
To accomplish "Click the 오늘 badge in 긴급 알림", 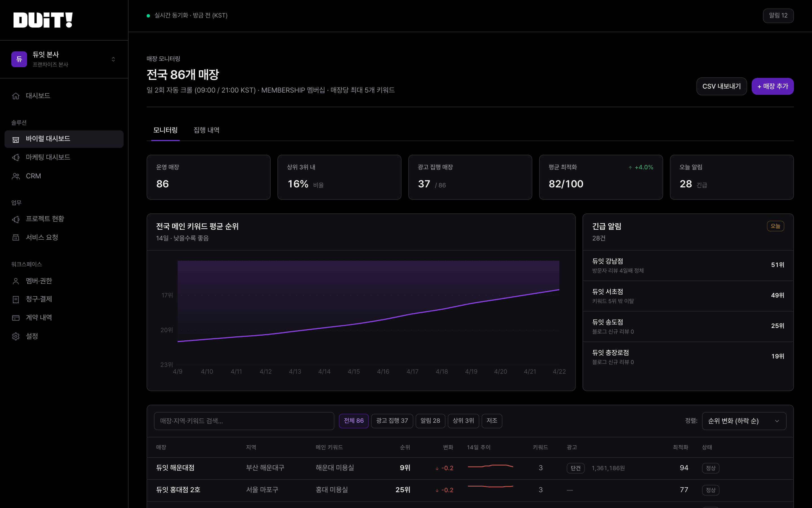I will 775,226.
